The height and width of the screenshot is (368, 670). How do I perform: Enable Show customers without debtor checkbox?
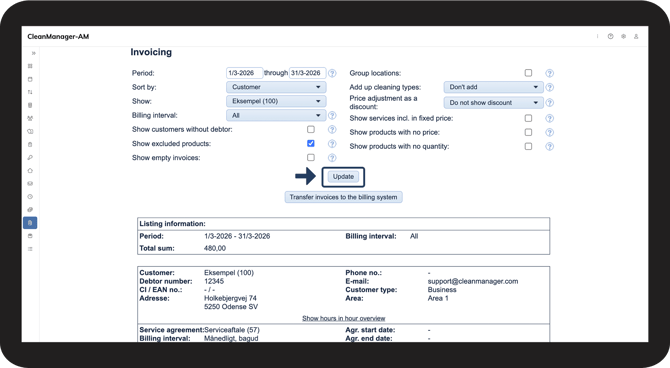[311, 129]
